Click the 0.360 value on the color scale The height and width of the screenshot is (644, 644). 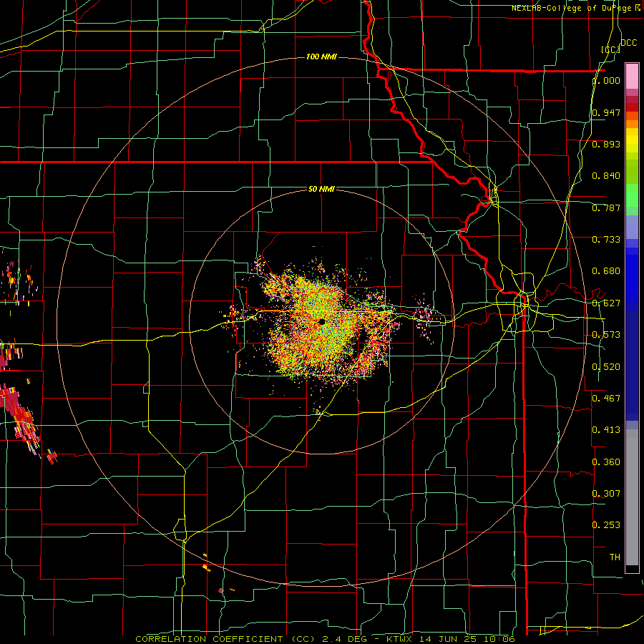click(607, 462)
